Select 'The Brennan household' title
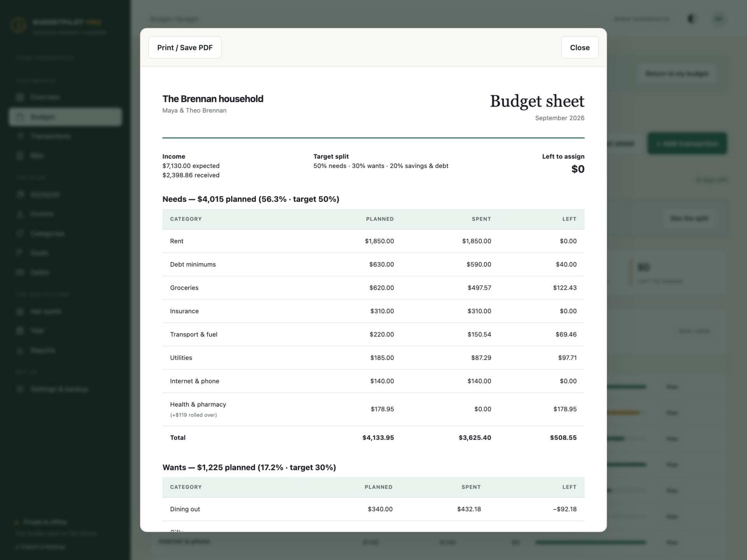 tap(213, 99)
